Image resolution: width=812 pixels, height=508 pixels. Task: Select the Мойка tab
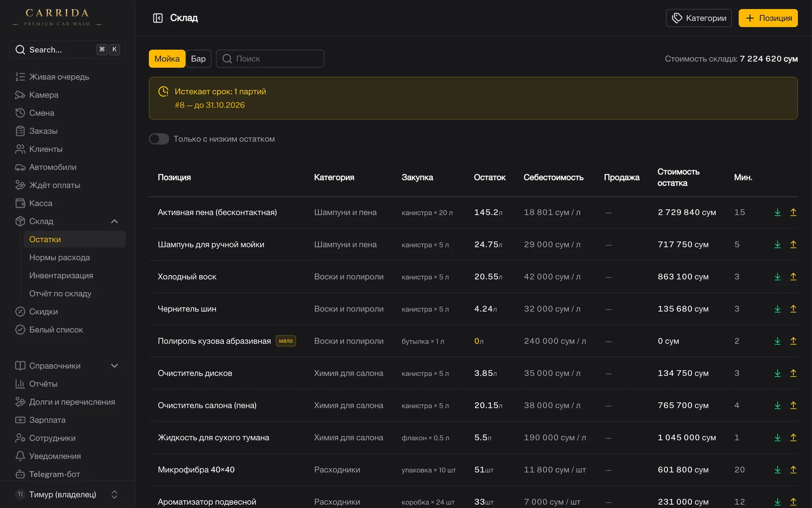[x=167, y=59]
